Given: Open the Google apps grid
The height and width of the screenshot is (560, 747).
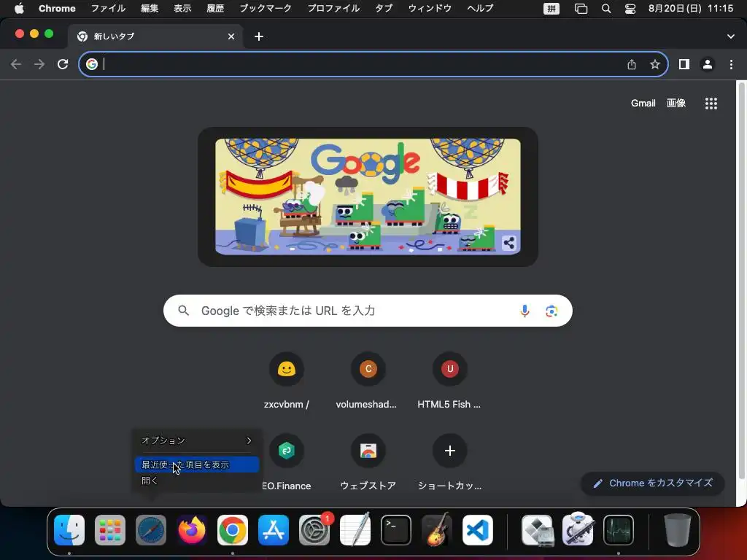Looking at the screenshot, I should [x=711, y=104].
